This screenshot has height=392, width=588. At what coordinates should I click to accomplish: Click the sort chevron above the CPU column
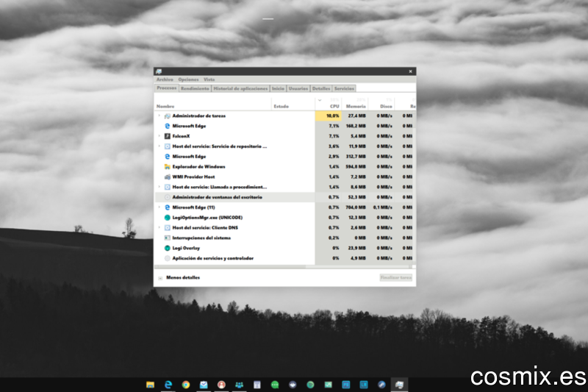tap(320, 100)
